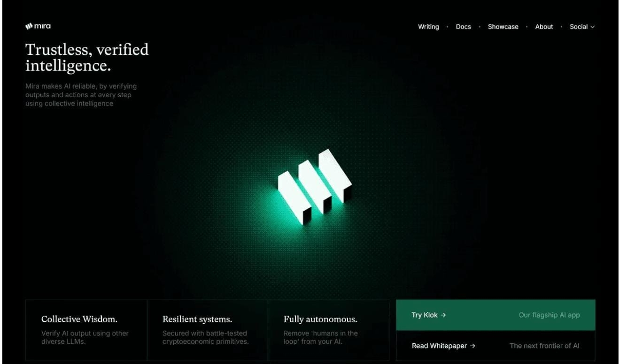Viewport: 619px width, 364px height.
Task: Click the Mira description paragraph
Action: pyautogui.click(x=81, y=95)
